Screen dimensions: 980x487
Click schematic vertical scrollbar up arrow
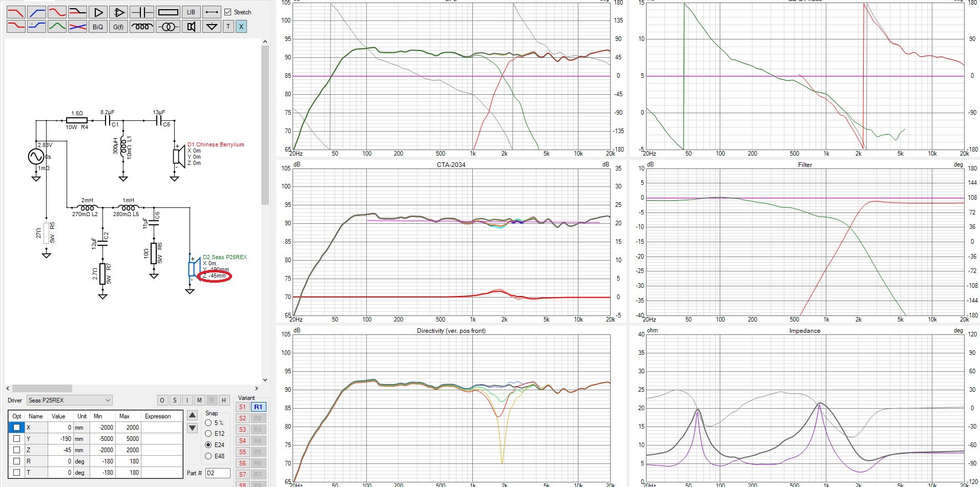pyautogui.click(x=265, y=41)
